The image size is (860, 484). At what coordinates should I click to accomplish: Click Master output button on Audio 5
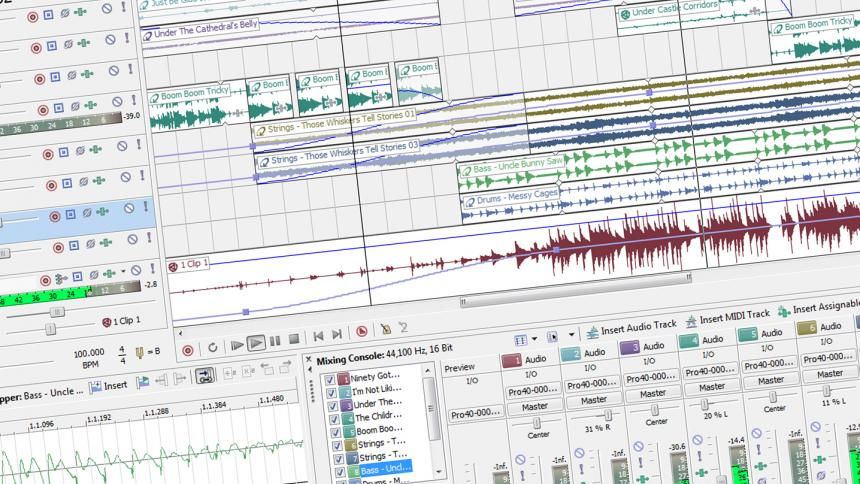[771, 380]
